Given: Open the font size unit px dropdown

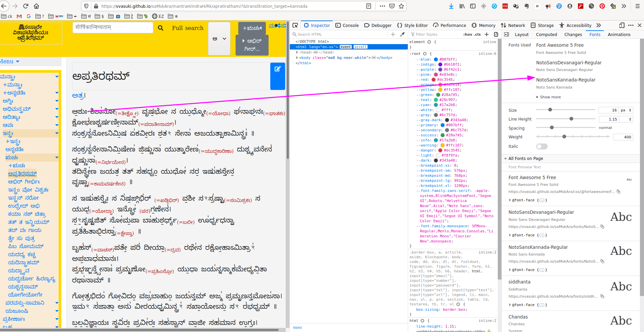Looking at the screenshot, I should pyautogui.click(x=626, y=110).
